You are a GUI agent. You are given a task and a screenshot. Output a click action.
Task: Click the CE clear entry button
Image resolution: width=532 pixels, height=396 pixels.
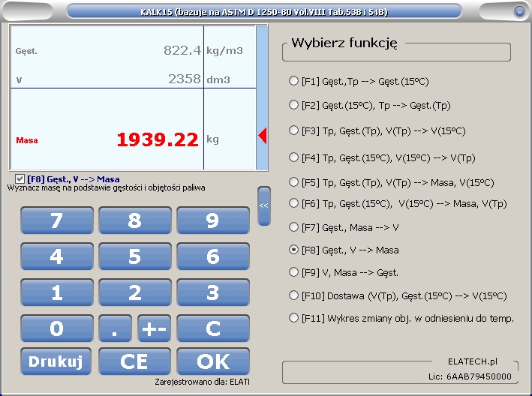pos(134,361)
